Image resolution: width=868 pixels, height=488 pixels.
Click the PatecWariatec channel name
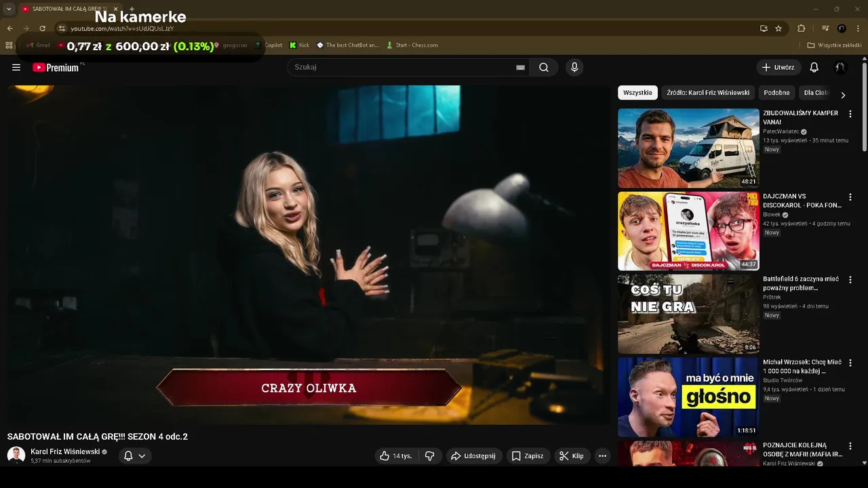coord(781,131)
